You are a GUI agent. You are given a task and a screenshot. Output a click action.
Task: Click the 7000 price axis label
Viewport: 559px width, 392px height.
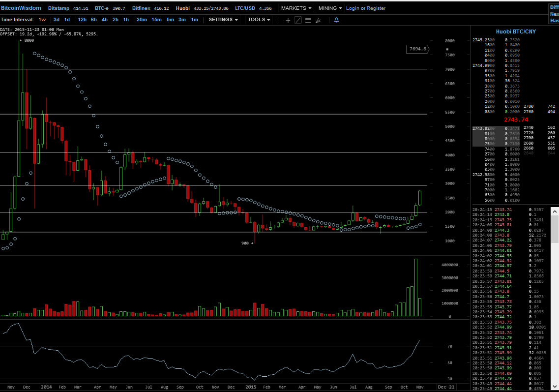449,69
